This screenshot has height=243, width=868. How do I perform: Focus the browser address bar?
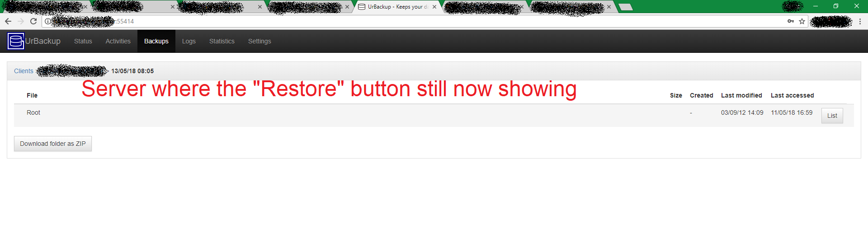[x=416, y=21]
